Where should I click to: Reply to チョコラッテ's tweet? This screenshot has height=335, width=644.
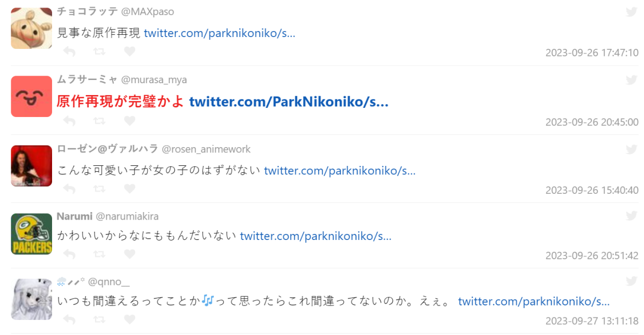pyautogui.click(x=69, y=52)
